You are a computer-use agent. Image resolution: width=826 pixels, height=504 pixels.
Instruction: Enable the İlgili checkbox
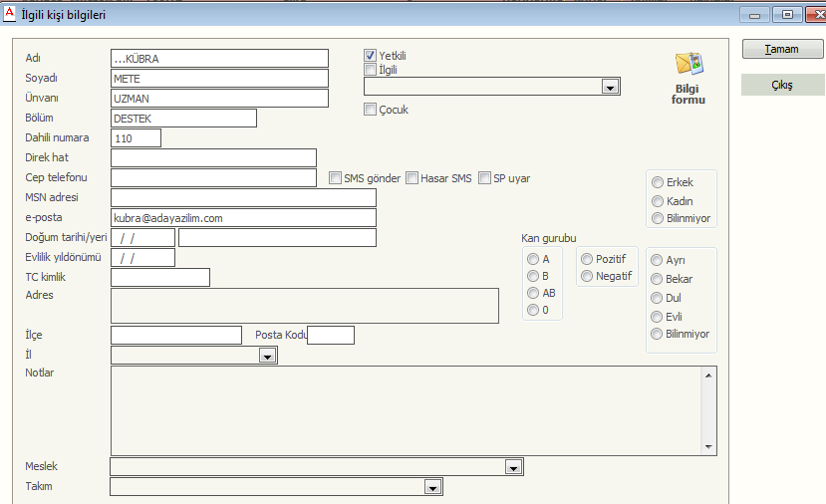(x=371, y=70)
